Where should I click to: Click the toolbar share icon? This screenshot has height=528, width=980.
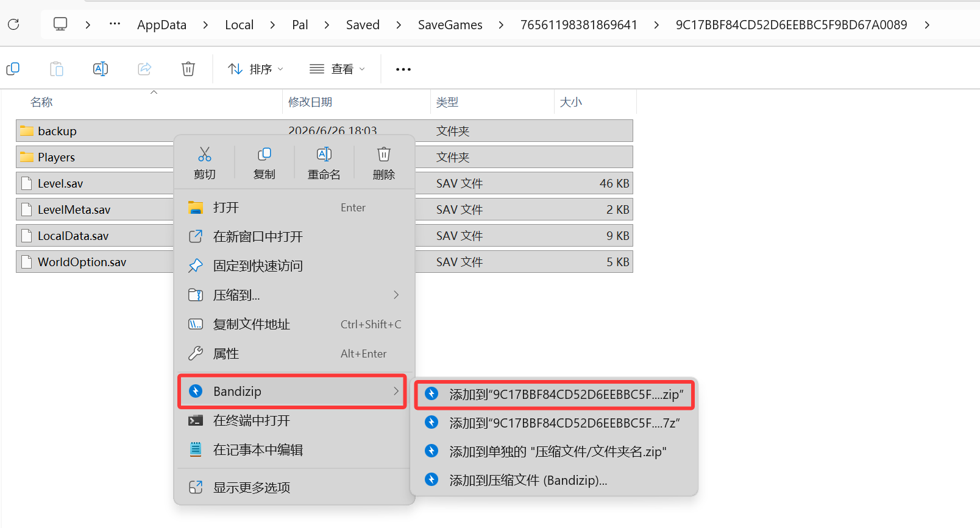144,69
